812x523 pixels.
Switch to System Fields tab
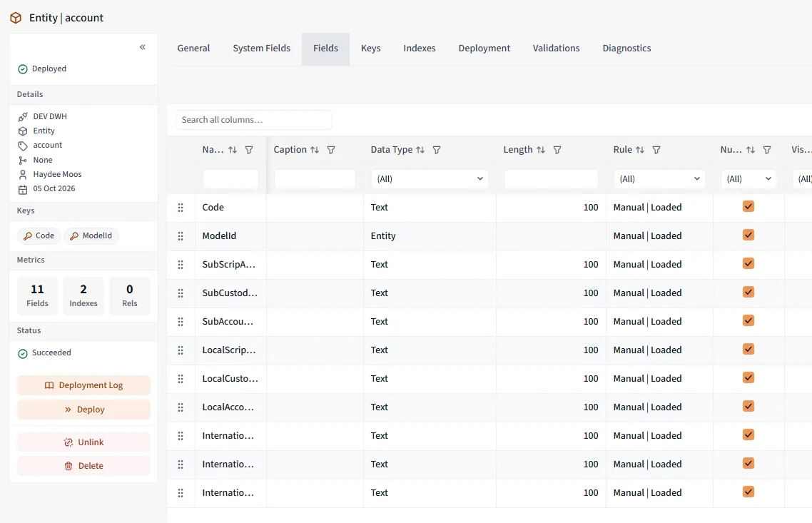[262, 48]
